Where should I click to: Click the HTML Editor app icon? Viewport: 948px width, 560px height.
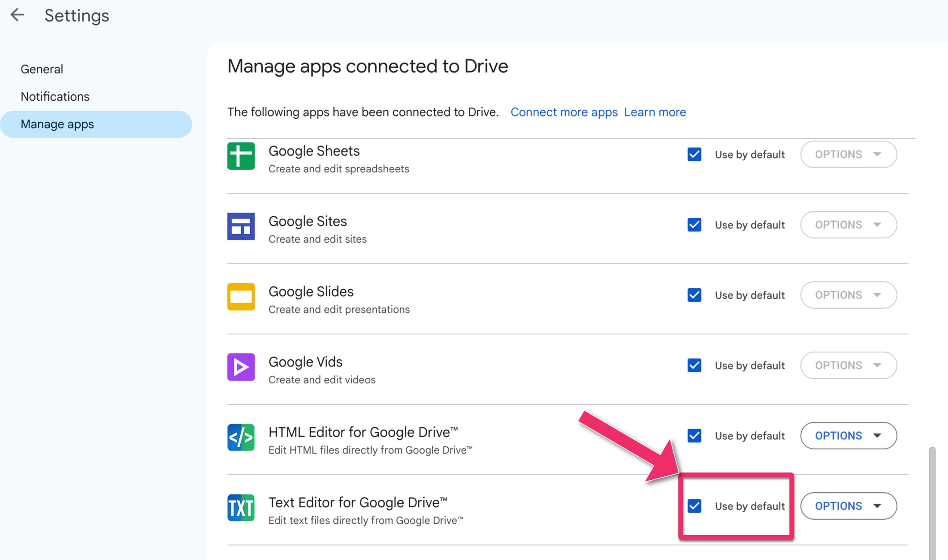pyautogui.click(x=241, y=437)
